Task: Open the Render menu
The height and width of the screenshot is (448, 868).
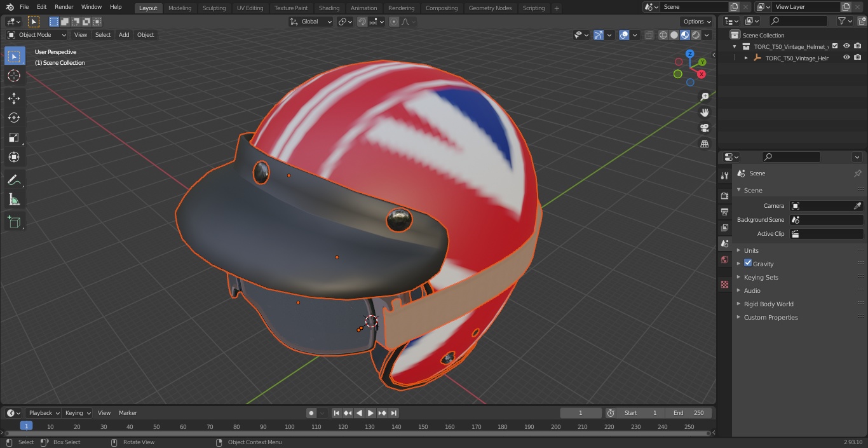Action: [x=64, y=7]
